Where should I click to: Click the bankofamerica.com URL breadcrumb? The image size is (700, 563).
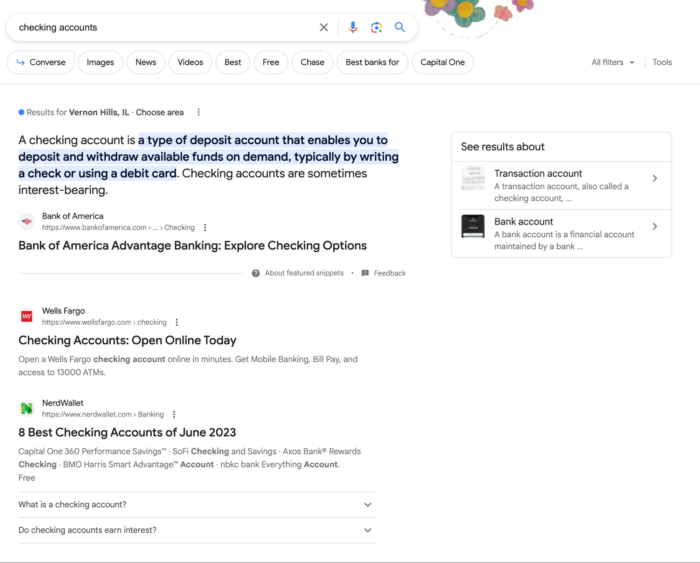click(x=118, y=228)
